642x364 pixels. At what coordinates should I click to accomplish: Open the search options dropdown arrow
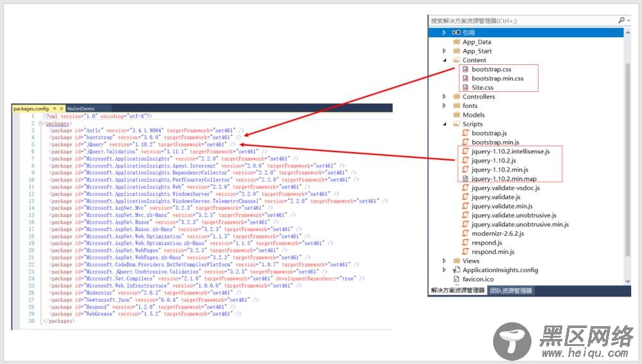[x=629, y=21]
